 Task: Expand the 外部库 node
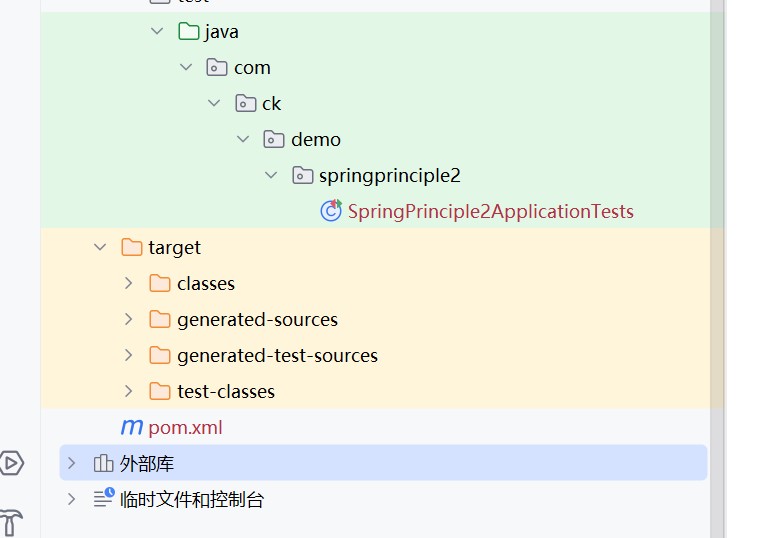click(x=71, y=463)
